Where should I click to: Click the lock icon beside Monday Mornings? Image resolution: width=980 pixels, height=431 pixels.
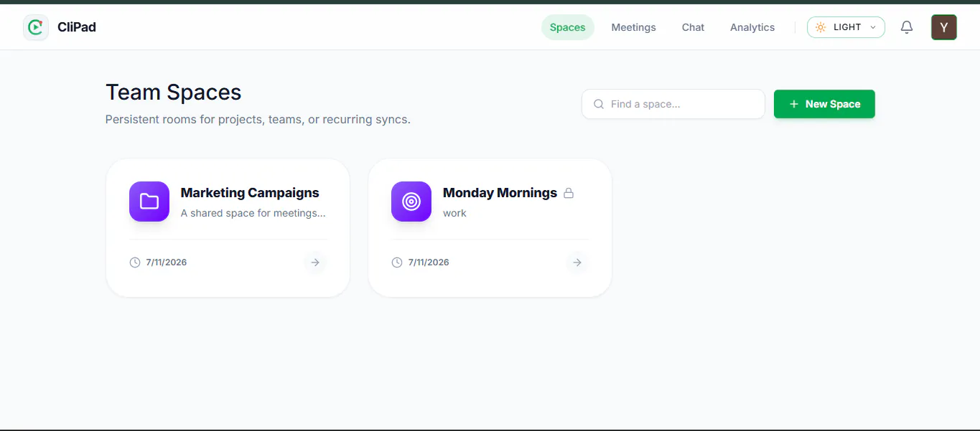click(569, 193)
